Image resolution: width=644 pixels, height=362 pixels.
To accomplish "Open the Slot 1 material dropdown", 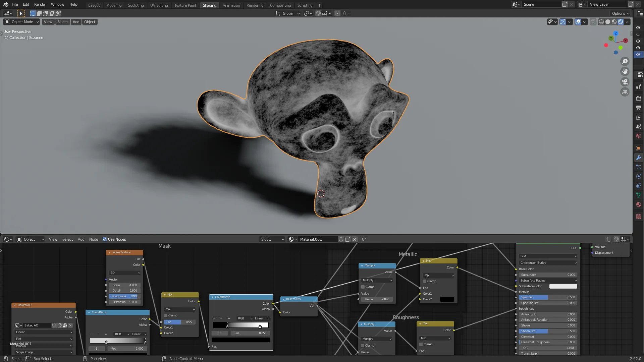I will pyautogui.click(x=272, y=239).
